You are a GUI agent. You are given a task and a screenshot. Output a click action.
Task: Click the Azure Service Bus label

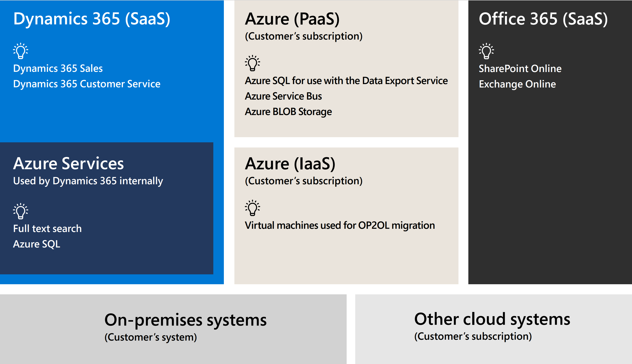[x=283, y=96]
